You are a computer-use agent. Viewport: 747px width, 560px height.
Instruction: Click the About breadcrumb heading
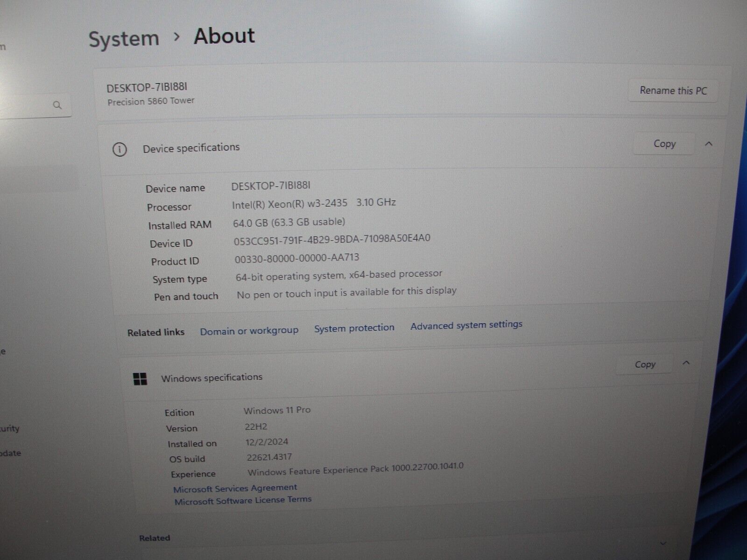[x=224, y=36]
